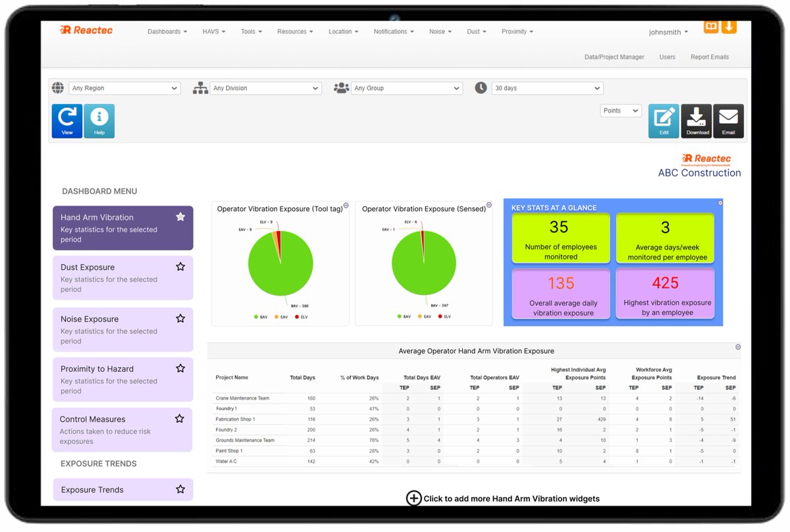Select the Hand Arm Vibration dashboard
This screenshot has height=532, width=790.
click(x=123, y=228)
